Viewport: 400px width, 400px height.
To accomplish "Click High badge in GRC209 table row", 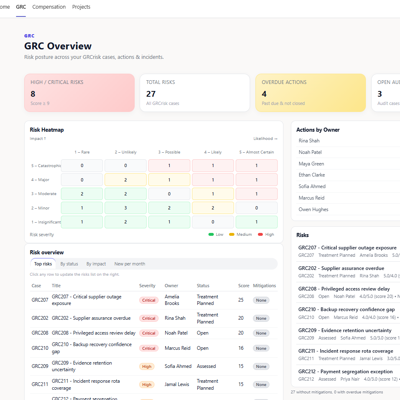I will (x=147, y=366).
